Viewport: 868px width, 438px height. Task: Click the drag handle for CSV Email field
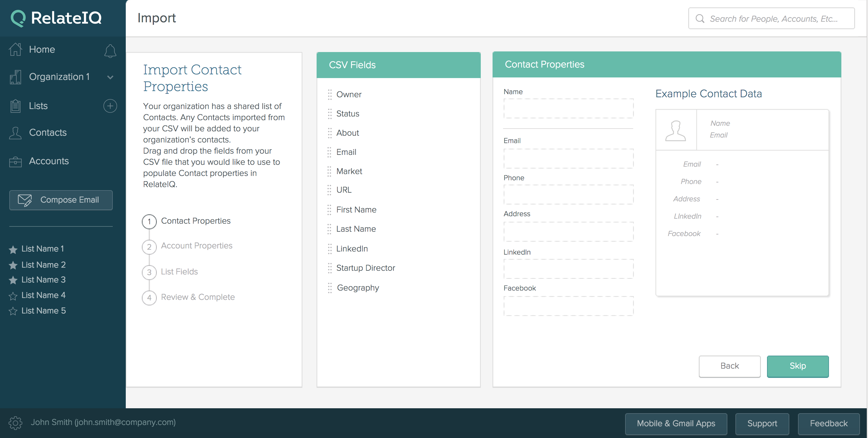click(x=330, y=152)
